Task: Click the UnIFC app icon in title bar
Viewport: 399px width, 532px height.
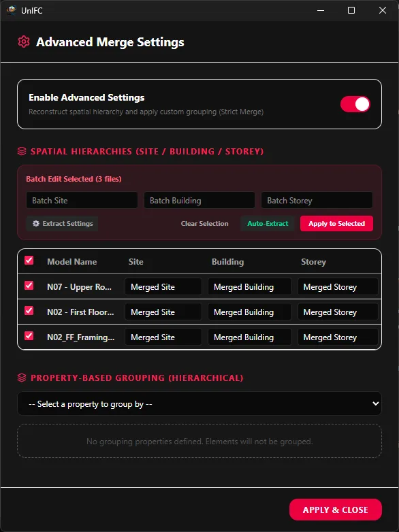Action: point(11,10)
